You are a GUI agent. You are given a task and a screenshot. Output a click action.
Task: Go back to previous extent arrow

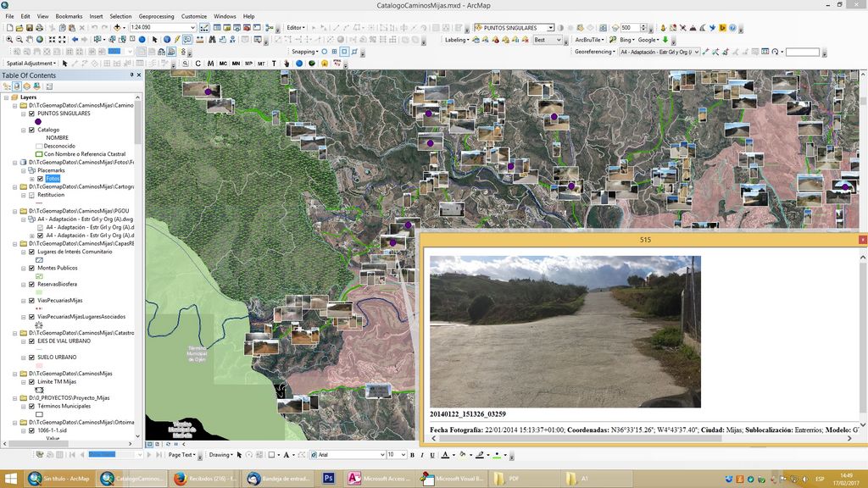tap(75, 39)
